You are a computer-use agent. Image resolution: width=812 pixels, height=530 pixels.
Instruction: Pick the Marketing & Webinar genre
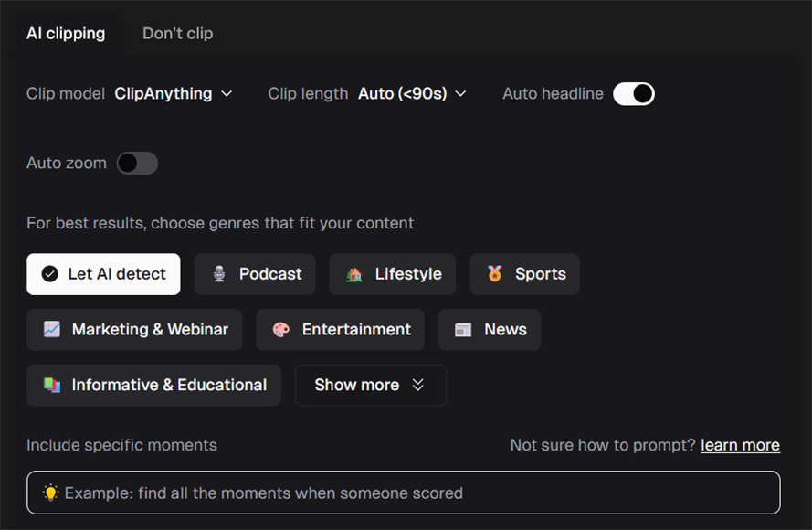tap(134, 330)
